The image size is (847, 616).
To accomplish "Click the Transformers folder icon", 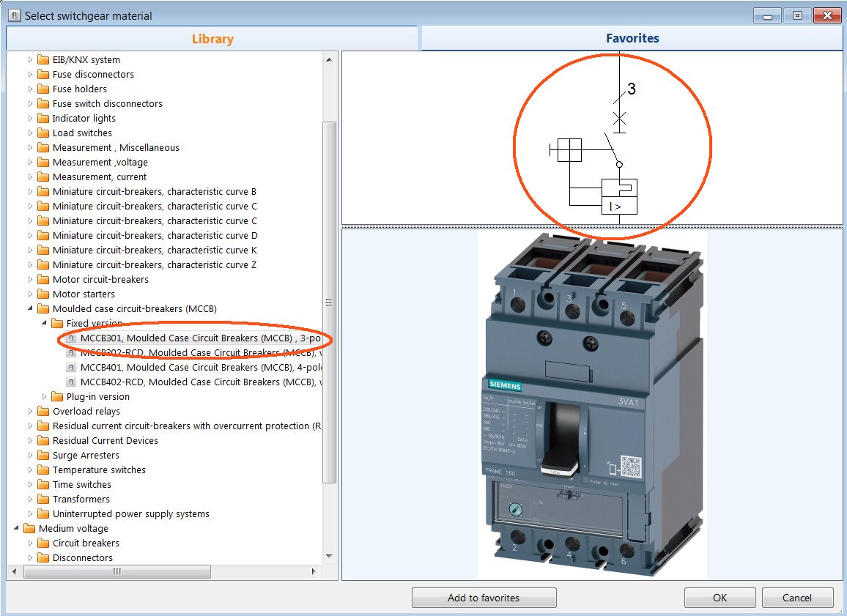I will pos(43,500).
